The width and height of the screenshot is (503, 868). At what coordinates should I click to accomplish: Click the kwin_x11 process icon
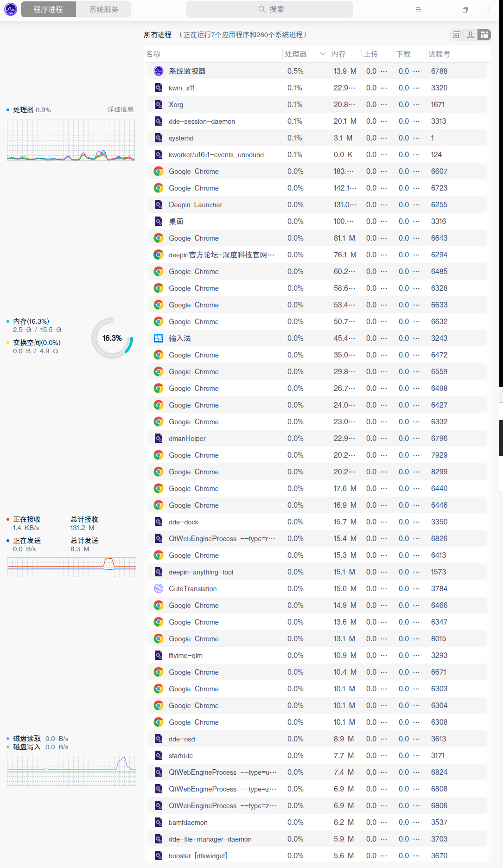pyautogui.click(x=159, y=88)
